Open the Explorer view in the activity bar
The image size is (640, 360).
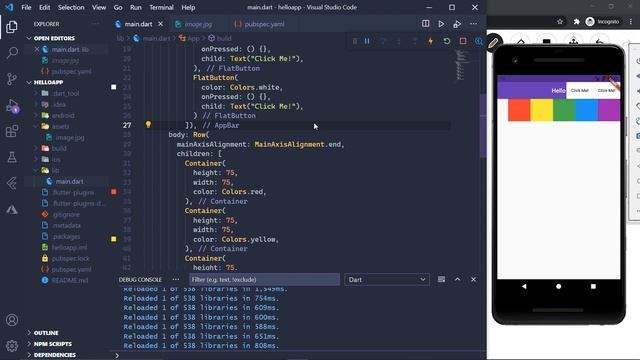click(12, 27)
